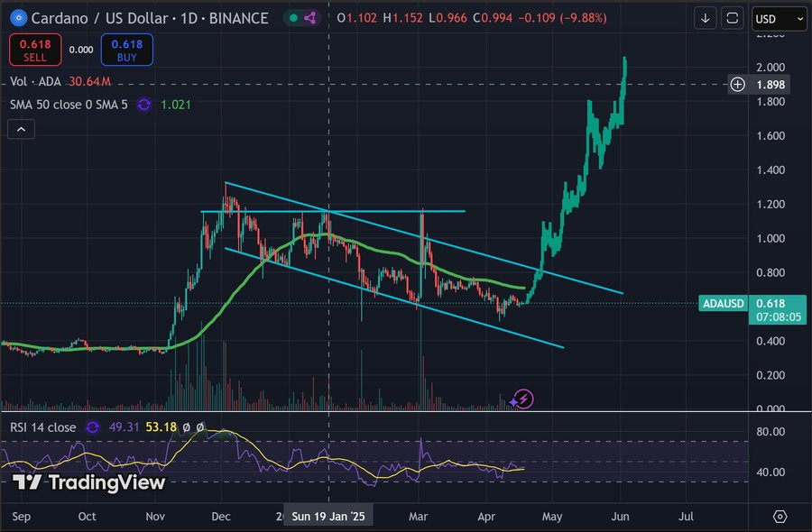The width and height of the screenshot is (812, 532).
Task: Click the purple data-sharing nodes icon
Action: [x=310, y=18]
